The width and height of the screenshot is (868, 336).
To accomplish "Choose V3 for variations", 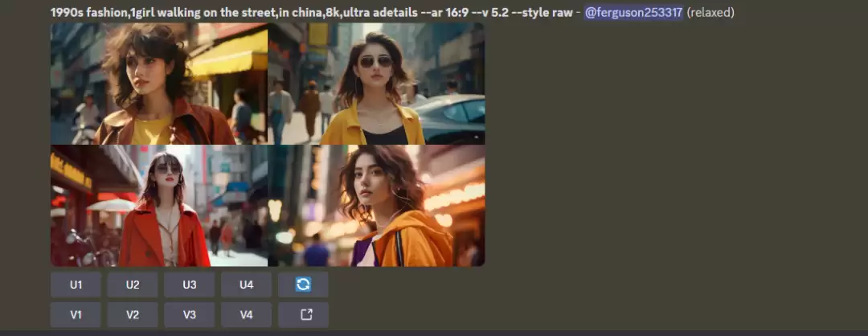I will point(189,314).
